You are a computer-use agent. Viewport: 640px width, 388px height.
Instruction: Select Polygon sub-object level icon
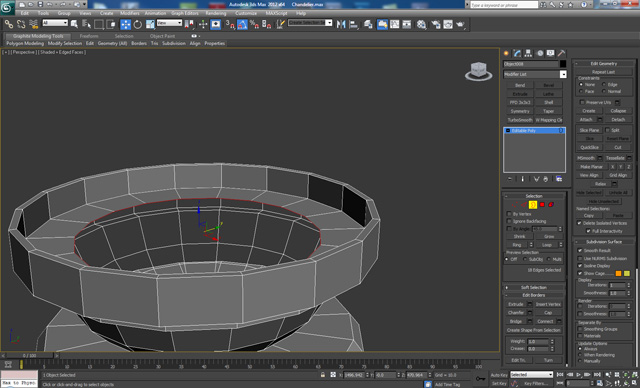pyautogui.click(x=542, y=204)
